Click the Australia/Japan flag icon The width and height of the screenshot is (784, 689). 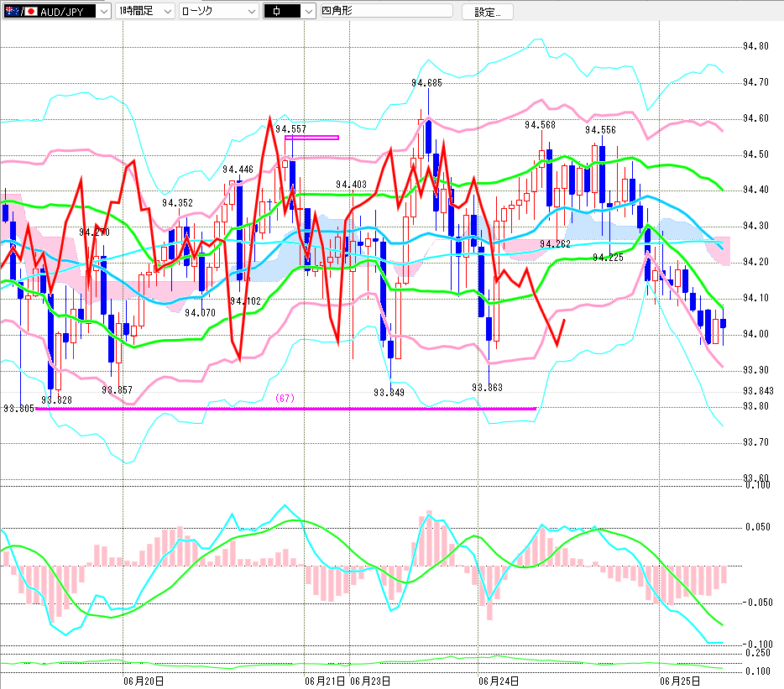(x=22, y=11)
